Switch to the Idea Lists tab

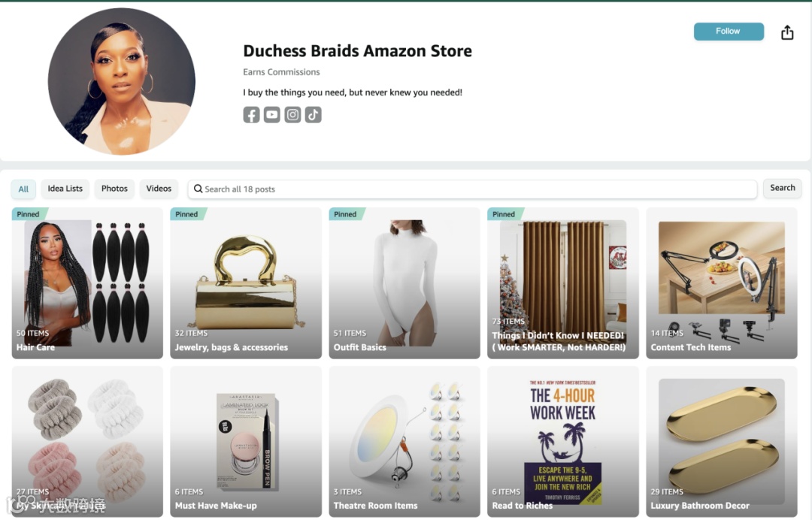coord(65,189)
